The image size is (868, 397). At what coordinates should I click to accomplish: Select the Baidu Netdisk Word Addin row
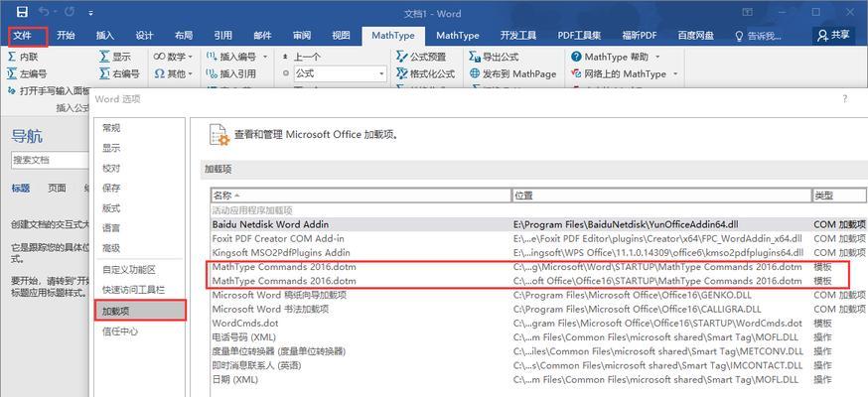click(538, 224)
